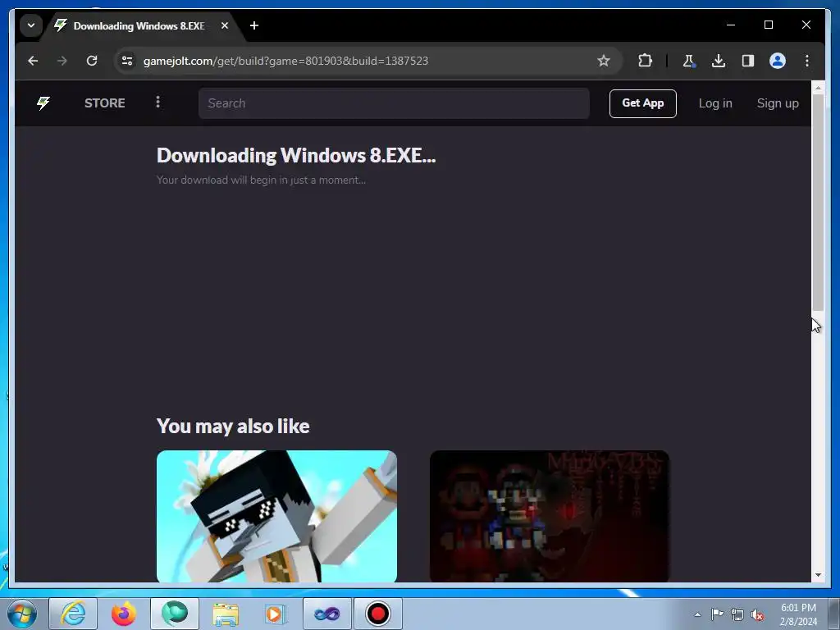The height and width of the screenshot is (630, 840).
Task: Open the browser Downloads icon
Action: click(x=719, y=61)
